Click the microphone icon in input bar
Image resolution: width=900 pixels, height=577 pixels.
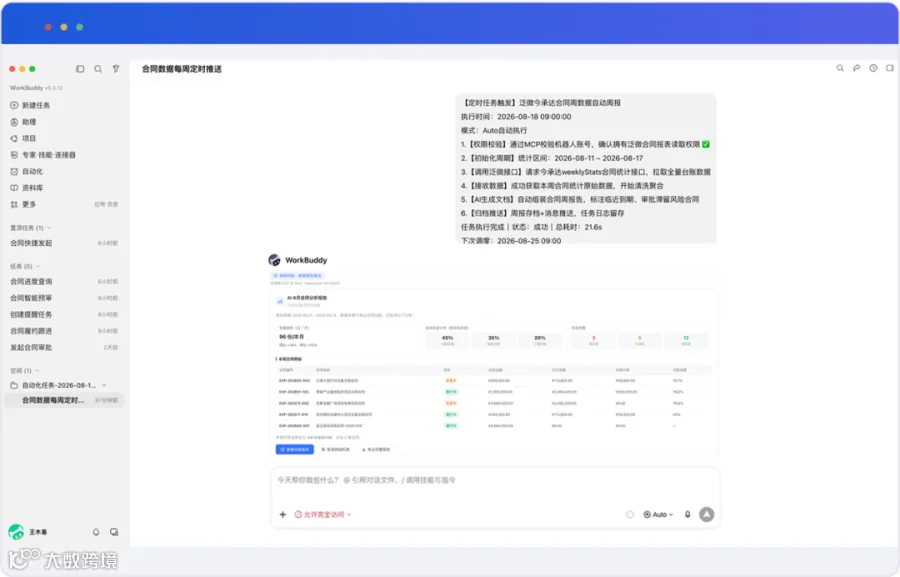(688, 514)
